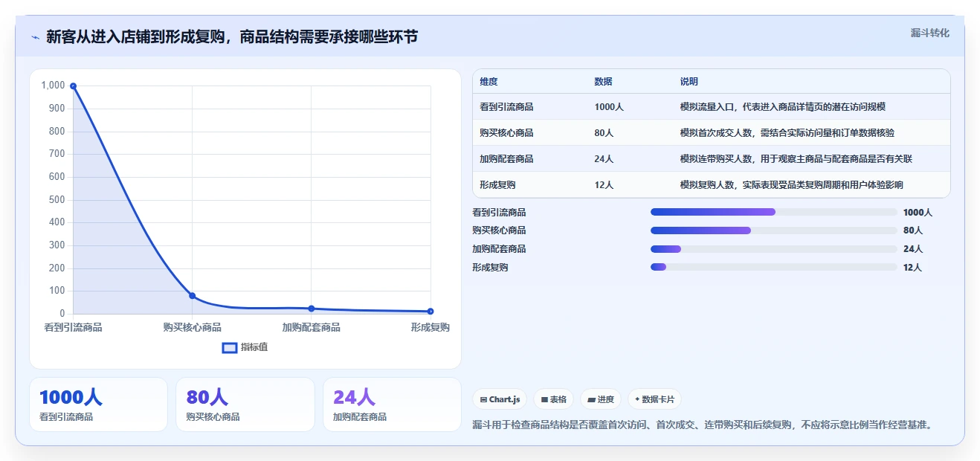Open the 1000人 看到引流商品 stat card

98,404
